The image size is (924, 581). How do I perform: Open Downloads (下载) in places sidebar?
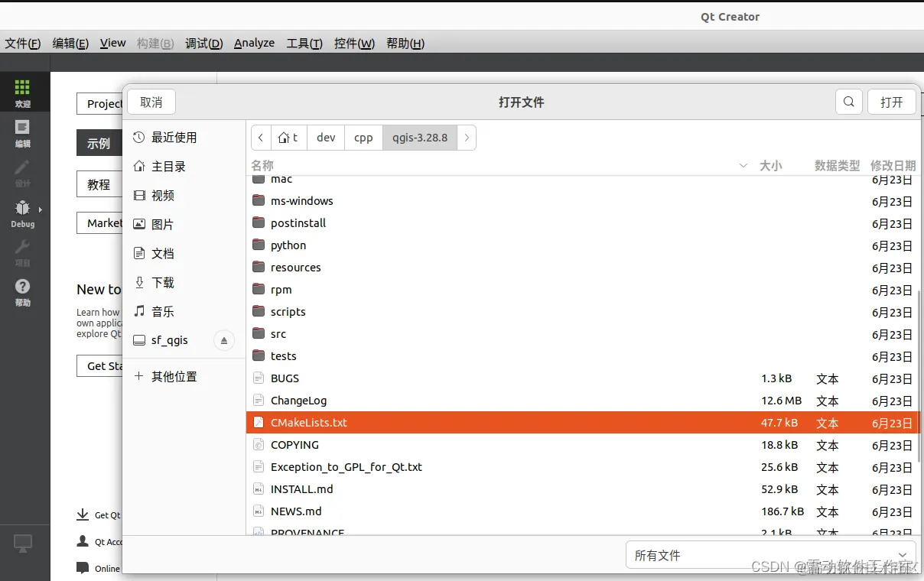(x=184, y=283)
